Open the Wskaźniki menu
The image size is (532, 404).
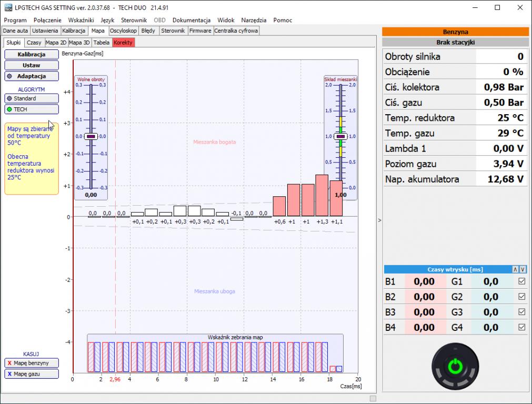tap(81, 20)
